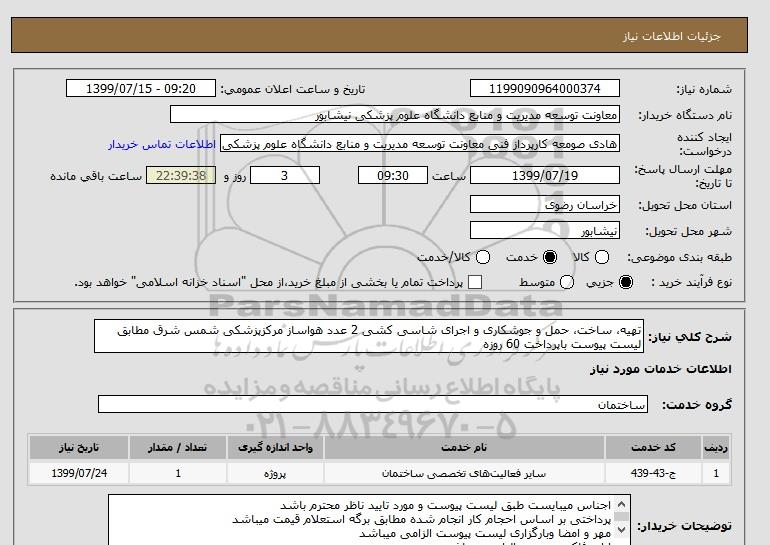Click the طبقه بندی موضوعی label
Screen dimensions: 770x545
pos(679,257)
